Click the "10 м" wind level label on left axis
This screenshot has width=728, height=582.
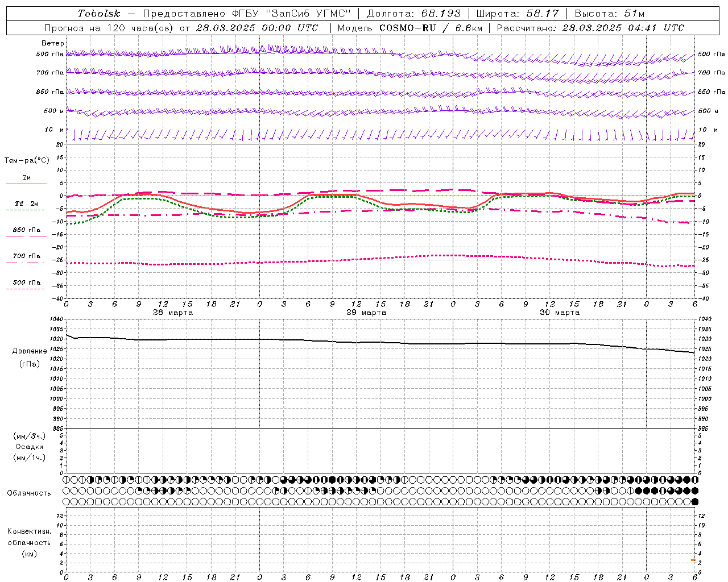pyautogui.click(x=55, y=130)
